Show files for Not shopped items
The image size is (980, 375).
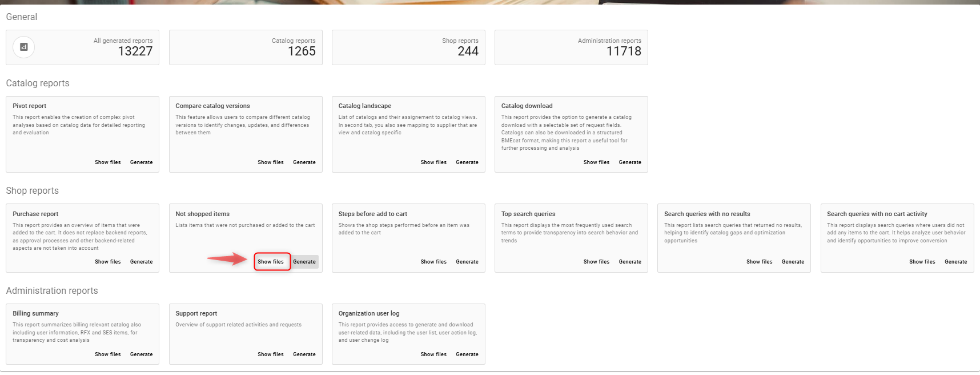click(x=271, y=262)
